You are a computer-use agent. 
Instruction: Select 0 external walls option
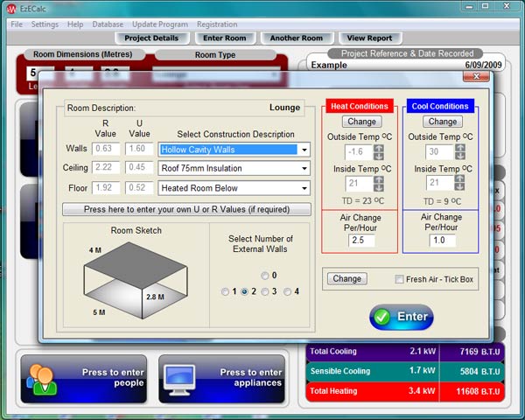[x=262, y=275]
